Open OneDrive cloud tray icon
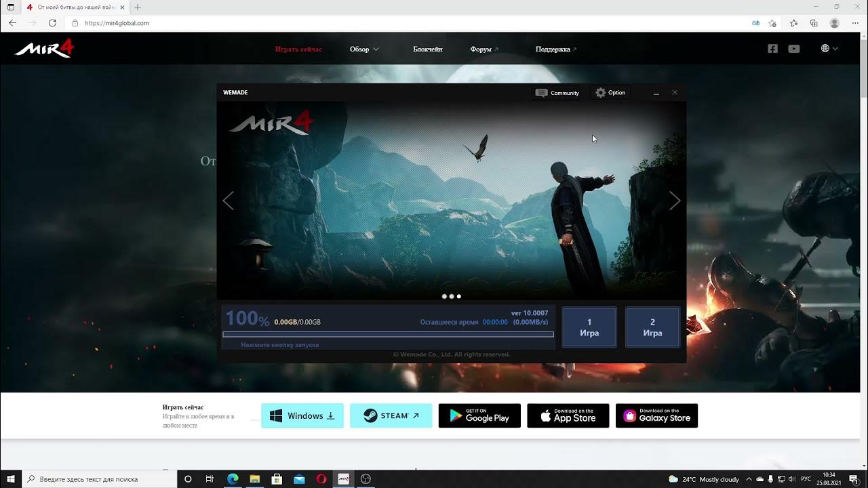Image resolution: width=868 pixels, height=488 pixels. [762, 479]
